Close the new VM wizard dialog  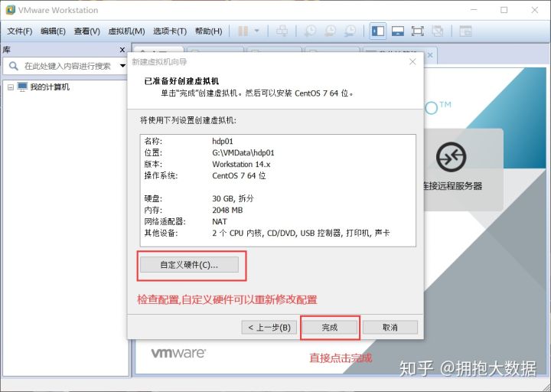tap(412, 62)
